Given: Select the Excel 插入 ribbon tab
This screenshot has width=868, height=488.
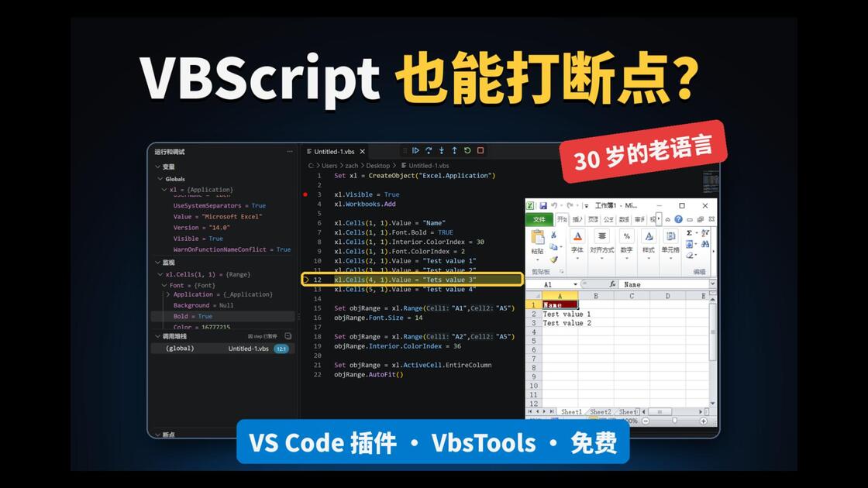Looking at the screenshot, I should (577, 220).
